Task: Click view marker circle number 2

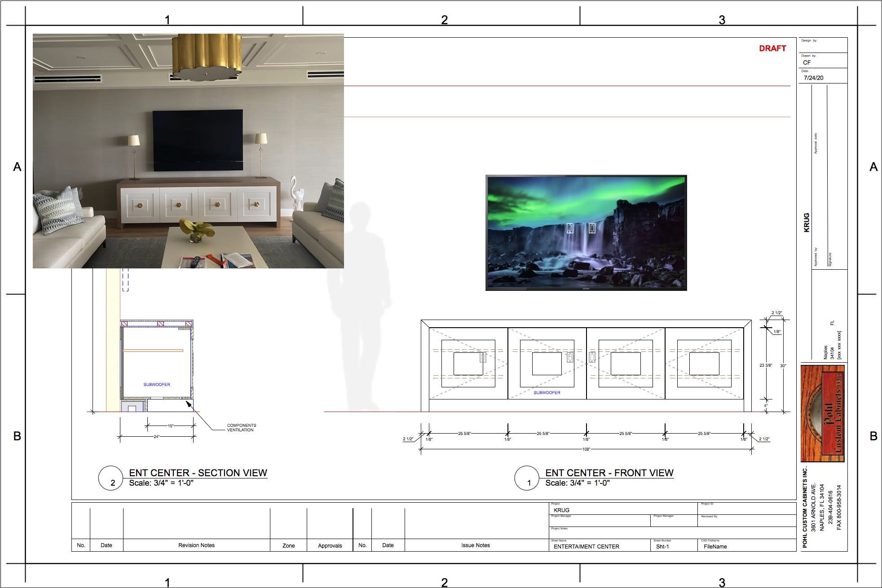Action: (x=110, y=478)
